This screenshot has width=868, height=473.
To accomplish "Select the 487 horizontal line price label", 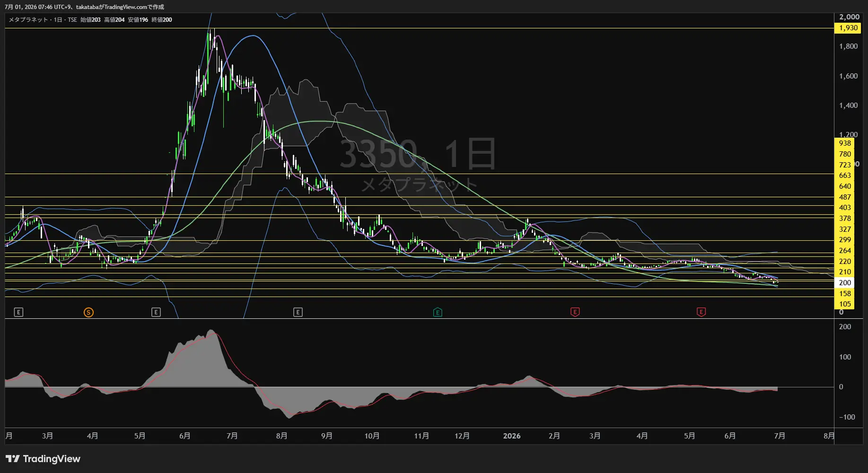I will tap(844, 197).
